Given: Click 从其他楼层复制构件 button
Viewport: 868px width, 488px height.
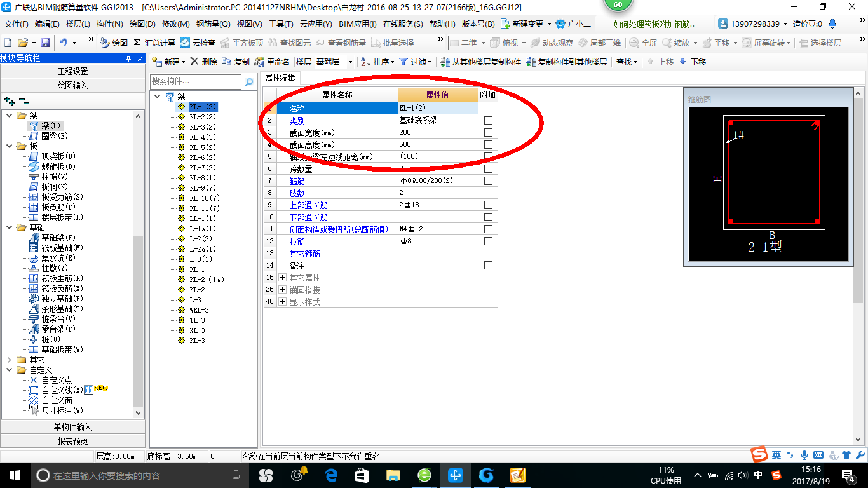Looking at the screenshot, I should [480, 62].
